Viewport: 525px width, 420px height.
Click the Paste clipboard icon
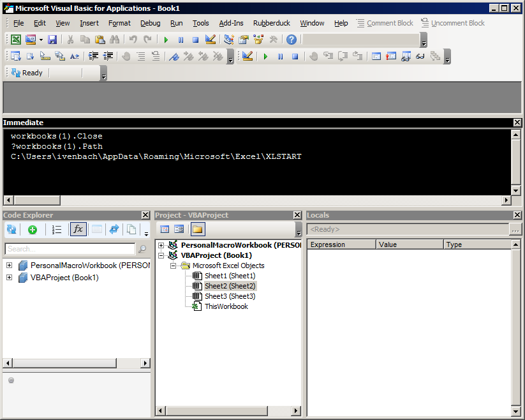[x=100, y=40]
